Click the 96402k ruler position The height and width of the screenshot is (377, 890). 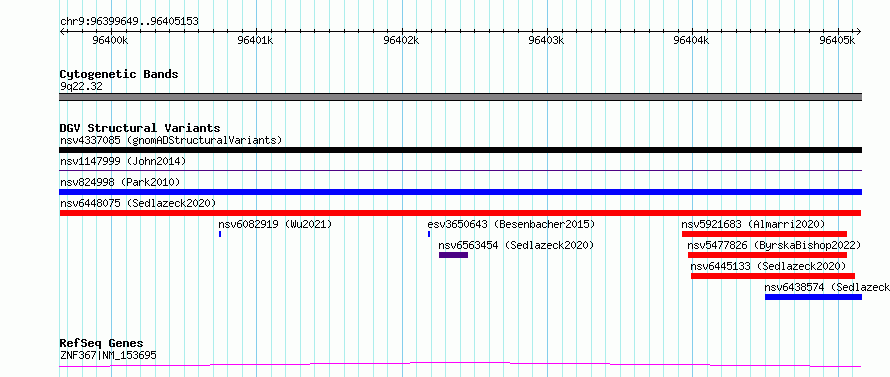pos(402,40)
